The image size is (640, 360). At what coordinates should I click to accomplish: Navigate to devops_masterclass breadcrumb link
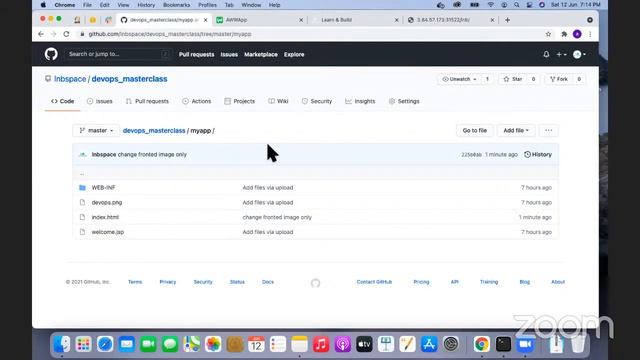pyautogui.click(x=154, y=131)
